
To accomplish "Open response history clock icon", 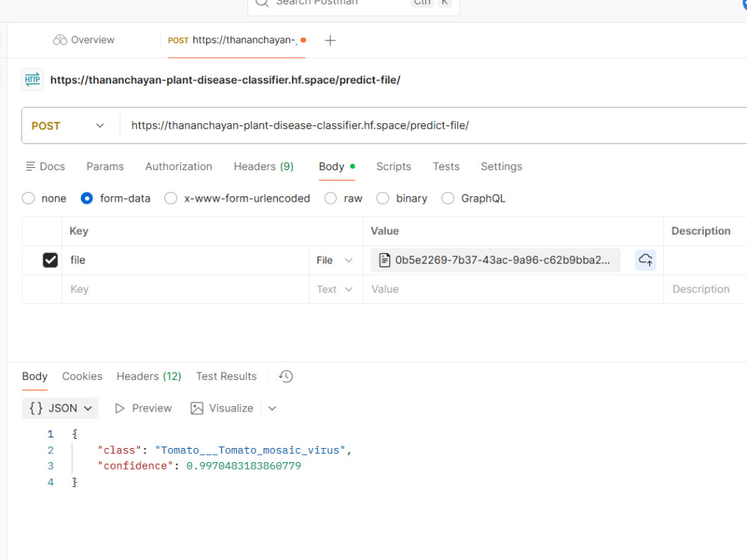I will 286,376.
